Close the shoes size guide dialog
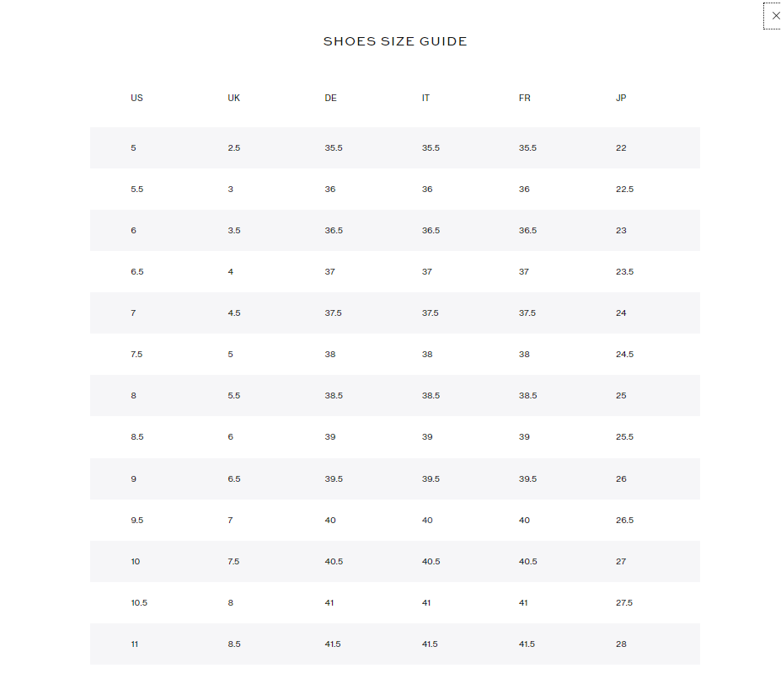This screenshot has height=700, width=781. (775, 16)
